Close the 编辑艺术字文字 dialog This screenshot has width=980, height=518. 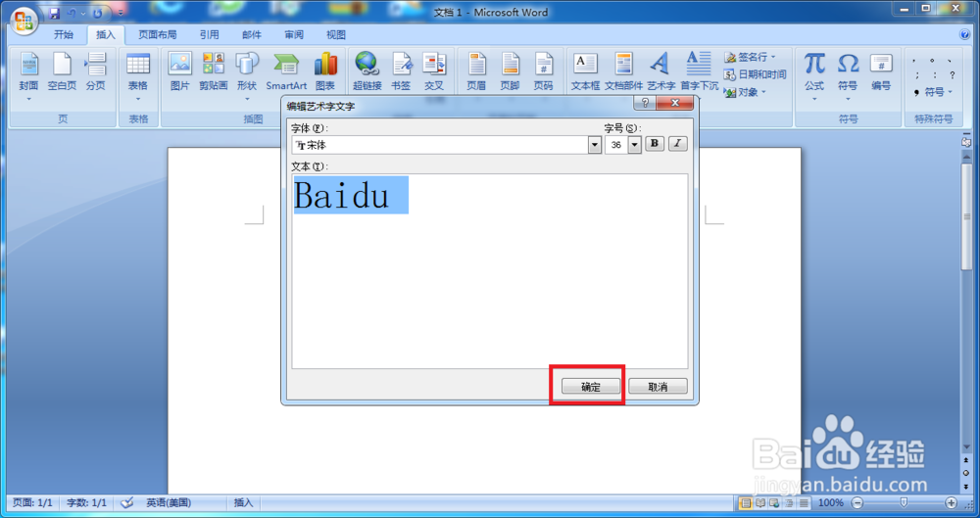(x=675, y=103)
